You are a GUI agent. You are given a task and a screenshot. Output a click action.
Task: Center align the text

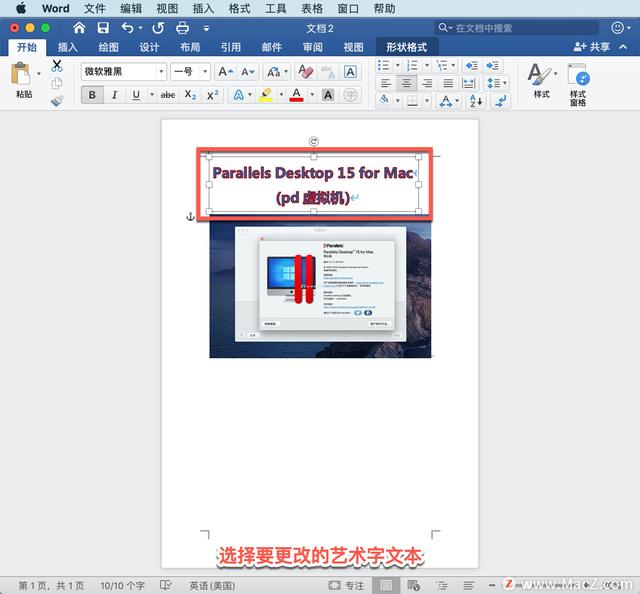click(x=407, y=83)
